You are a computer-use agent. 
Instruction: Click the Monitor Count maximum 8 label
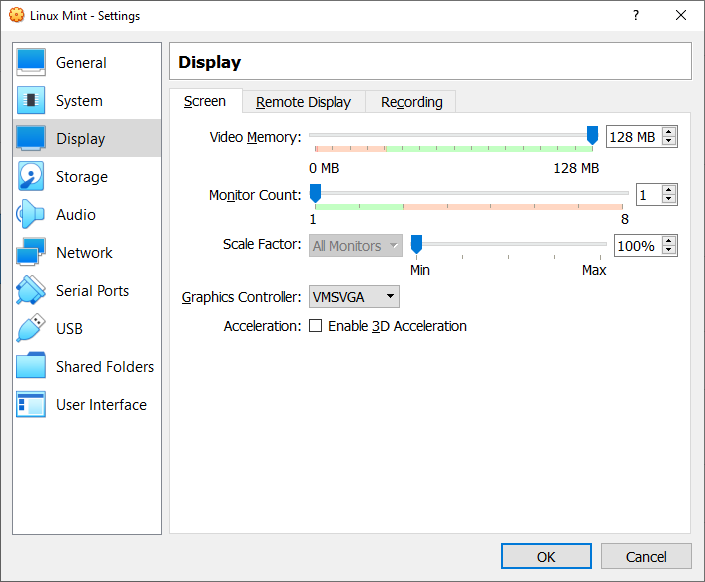click(625, 219)
